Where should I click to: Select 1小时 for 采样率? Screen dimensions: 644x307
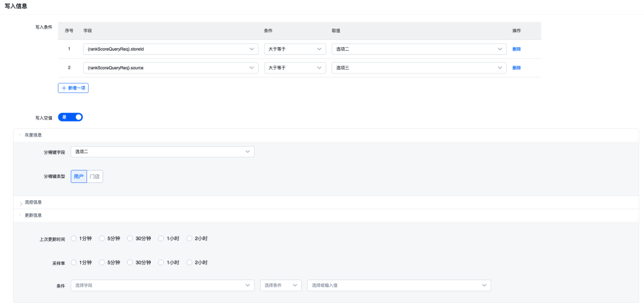click(169, 263)
